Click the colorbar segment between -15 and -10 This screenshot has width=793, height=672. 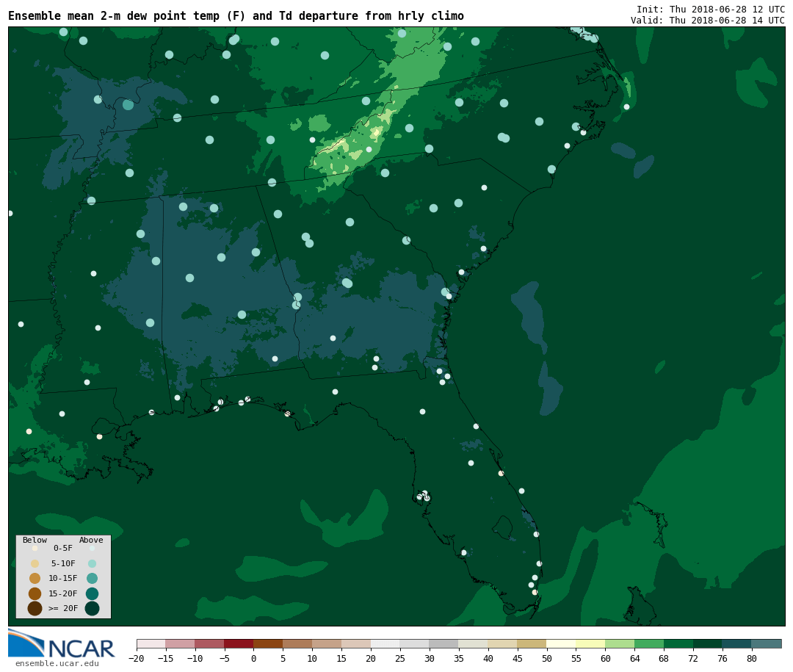tap(181, 643)
